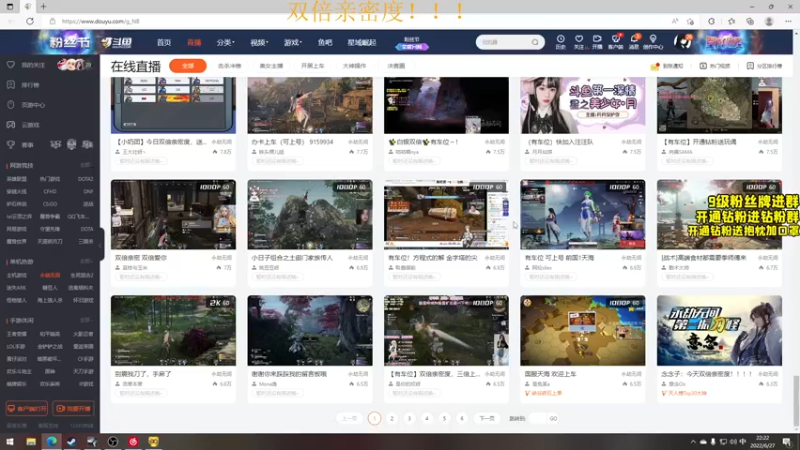Image resolution: width=800 pixels, height=450 pixels.
Task: Collapse the left sidebar using arrow handle
Action: pyautogui.click(x=101, y=245)
